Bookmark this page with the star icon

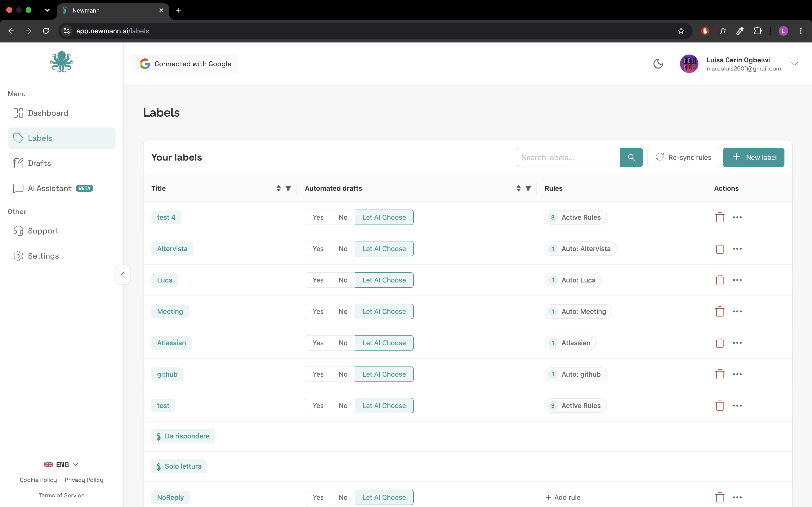pos(681,31)
